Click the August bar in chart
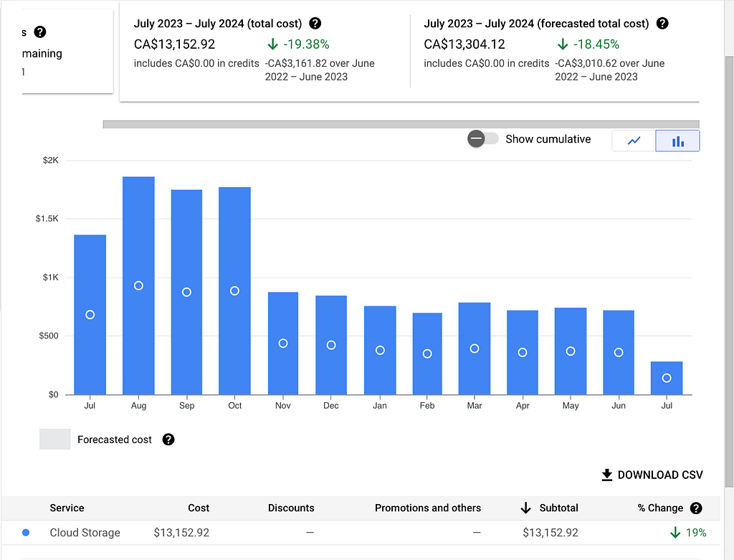Viewport: 734px width, 560px height. (x=138, y=285)
